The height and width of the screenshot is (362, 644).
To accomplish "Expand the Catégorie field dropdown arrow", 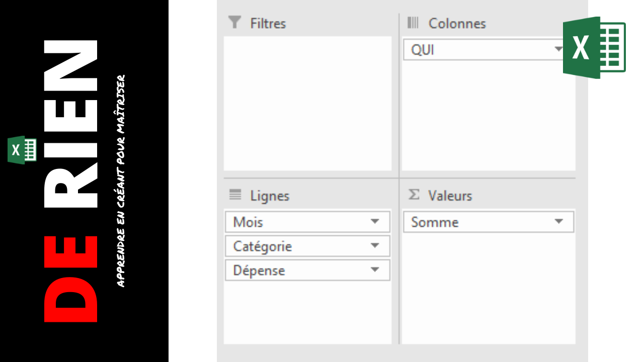I will pyautogui.click(x=375, y=246).
